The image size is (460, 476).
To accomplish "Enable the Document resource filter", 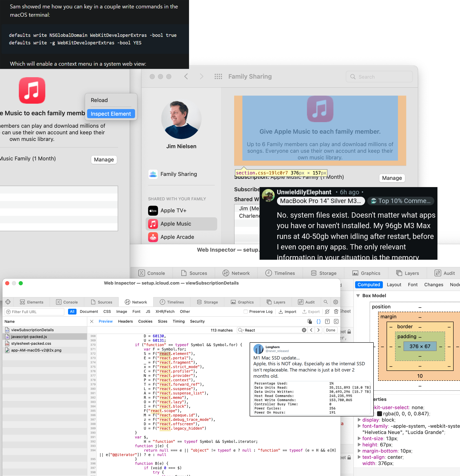I will [x=89, y=312].
